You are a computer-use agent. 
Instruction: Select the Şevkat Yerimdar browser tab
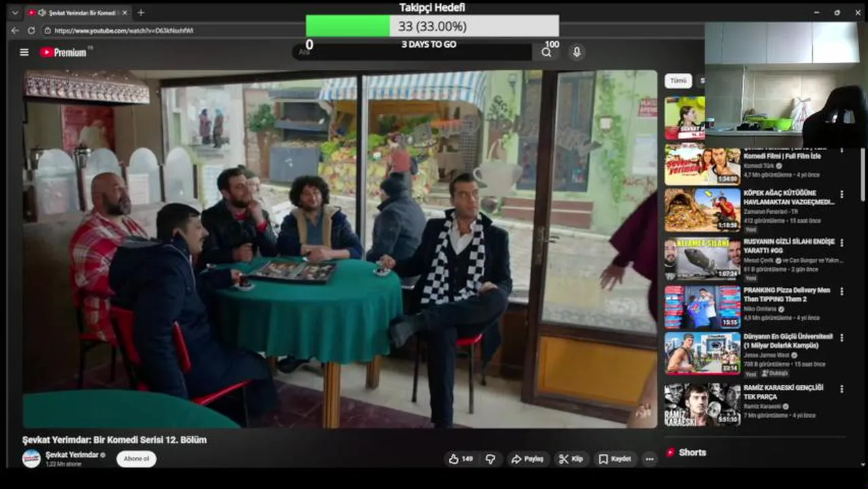click(x=77, y=12)
